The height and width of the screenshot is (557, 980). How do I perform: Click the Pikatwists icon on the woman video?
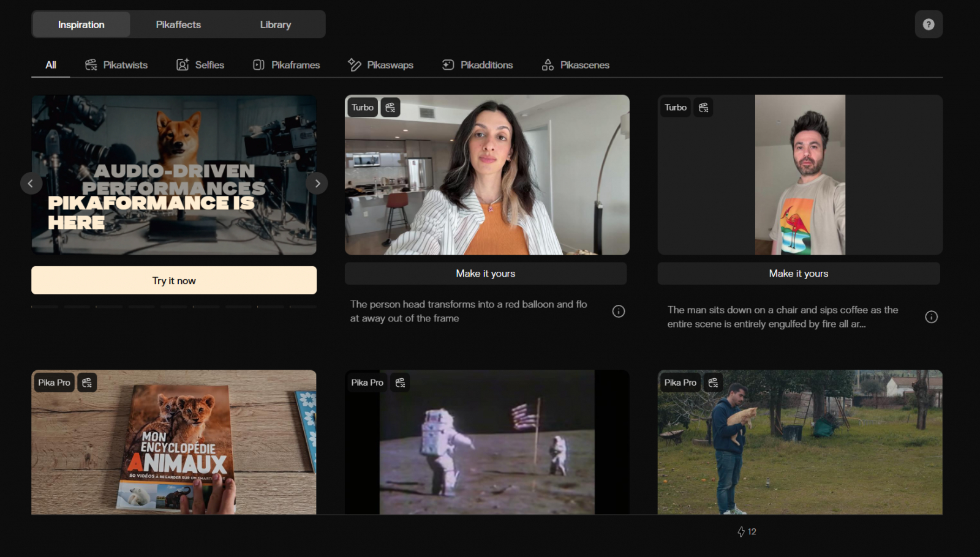point(390,108)
